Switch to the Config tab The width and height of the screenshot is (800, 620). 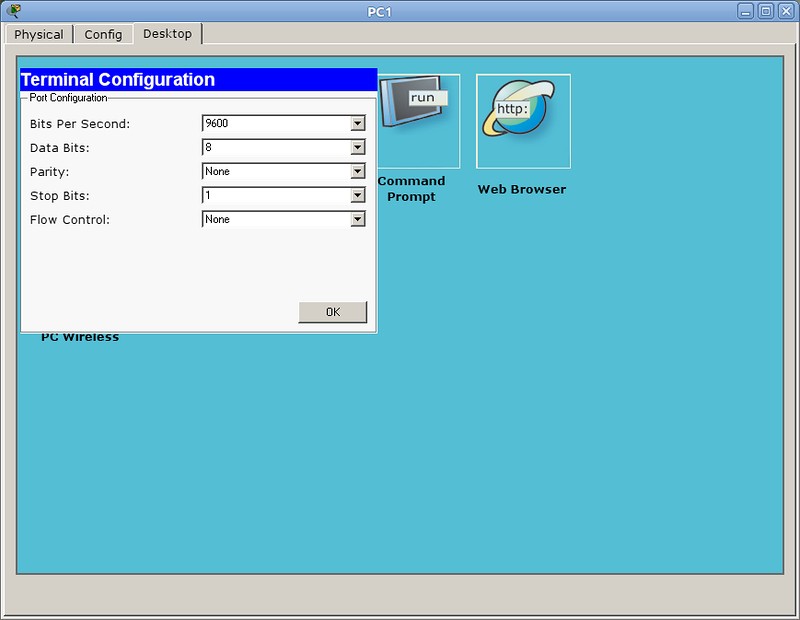(103, 34)
